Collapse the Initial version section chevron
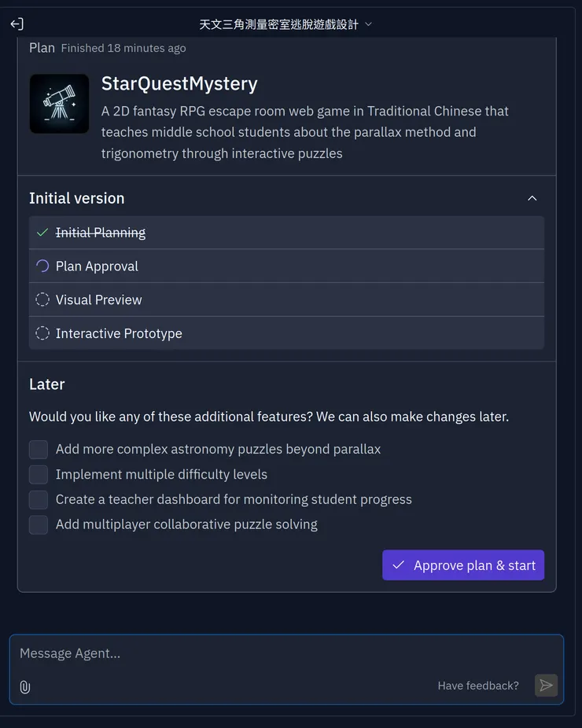The height and width of the screenshot is (728, 582). (532, 198)
